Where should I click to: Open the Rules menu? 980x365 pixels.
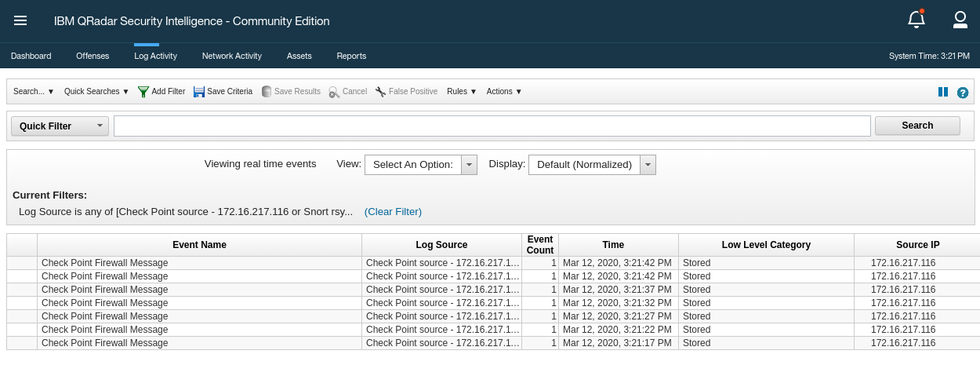(x=462, y=92)
